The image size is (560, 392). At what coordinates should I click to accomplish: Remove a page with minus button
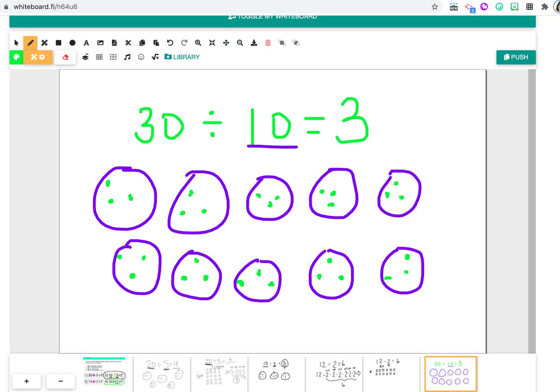61,381
